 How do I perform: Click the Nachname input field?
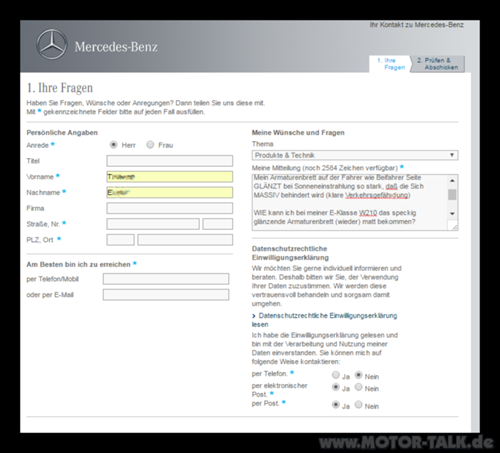point(170,192)
